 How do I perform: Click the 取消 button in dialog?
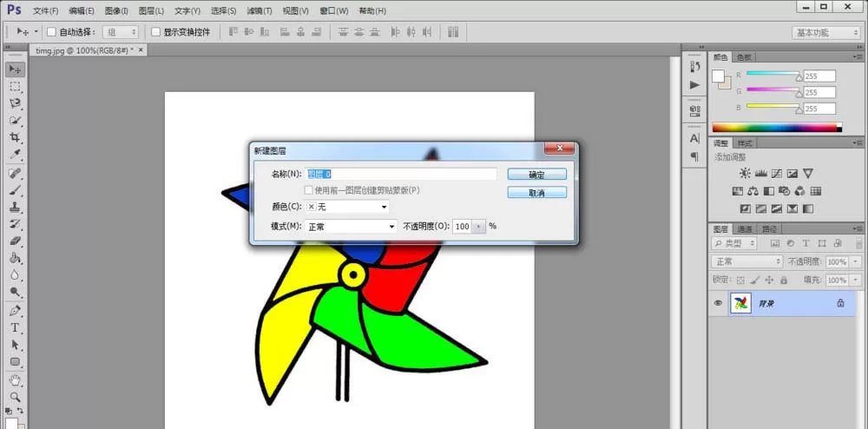pos(537,193)
